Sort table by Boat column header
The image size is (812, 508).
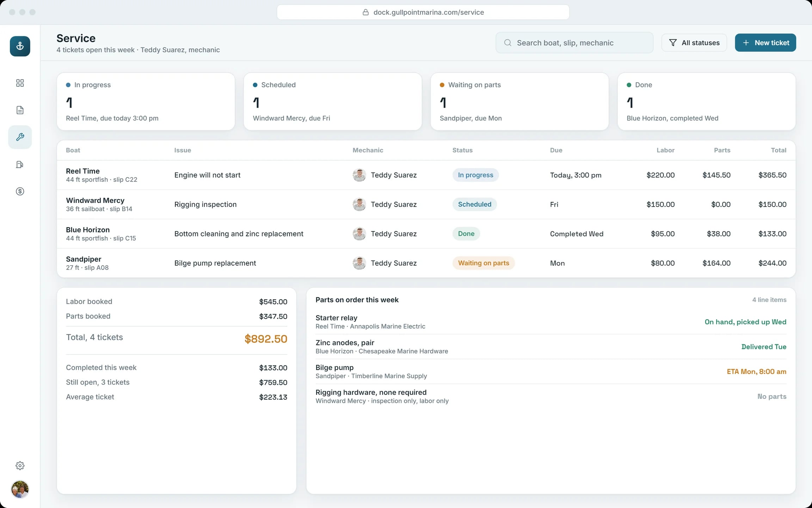tap(73, 150)
